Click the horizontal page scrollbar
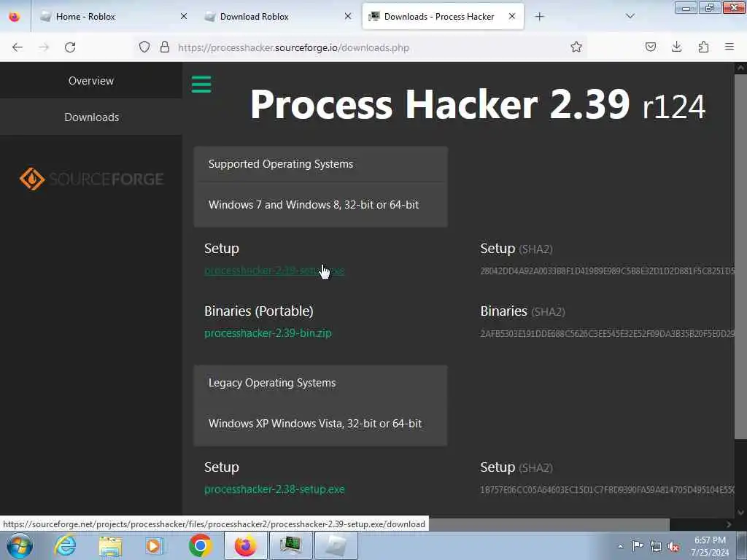 (x=548, y=524)
